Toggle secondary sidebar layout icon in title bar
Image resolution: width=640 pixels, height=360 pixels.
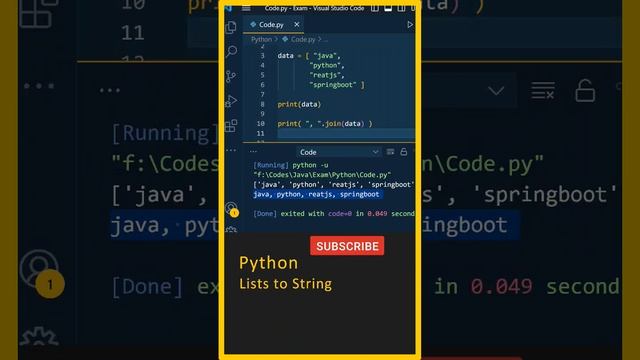tap(402, 8)
